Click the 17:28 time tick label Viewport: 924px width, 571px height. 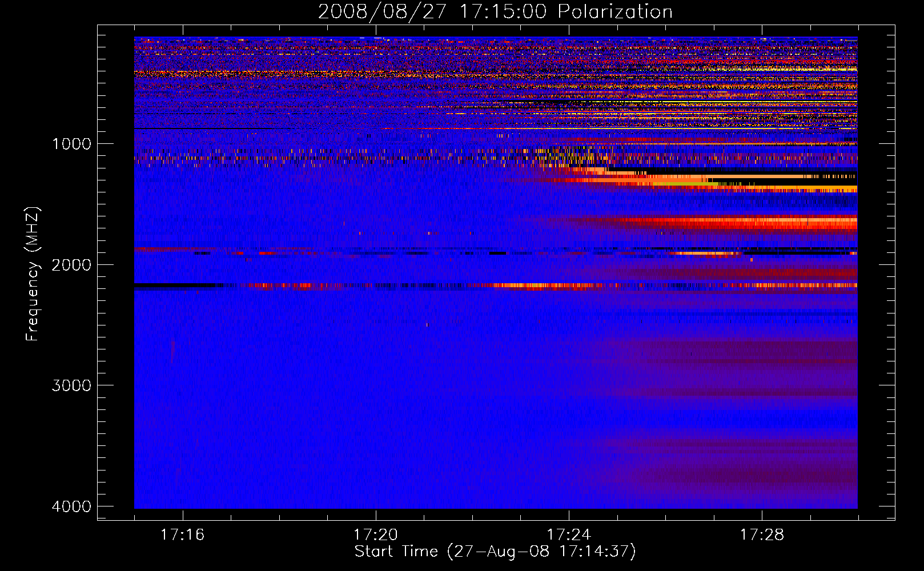[x=762, y=534]
